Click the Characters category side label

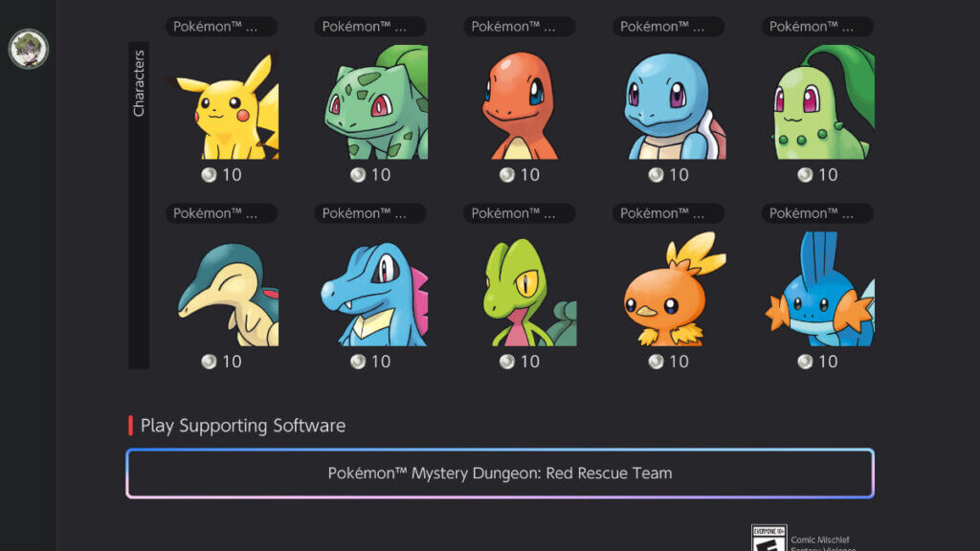139,84
